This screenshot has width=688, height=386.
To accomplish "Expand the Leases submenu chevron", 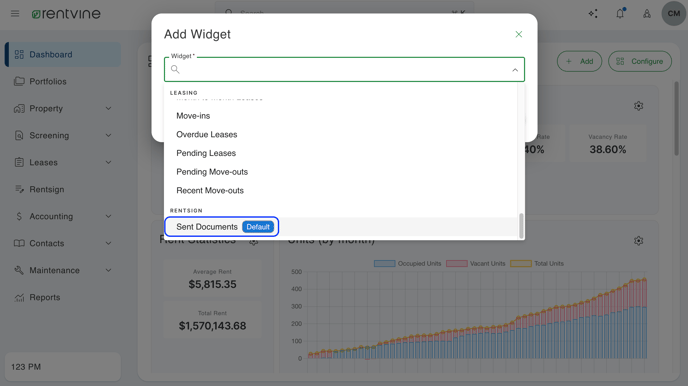I will [x=108, y=162].
